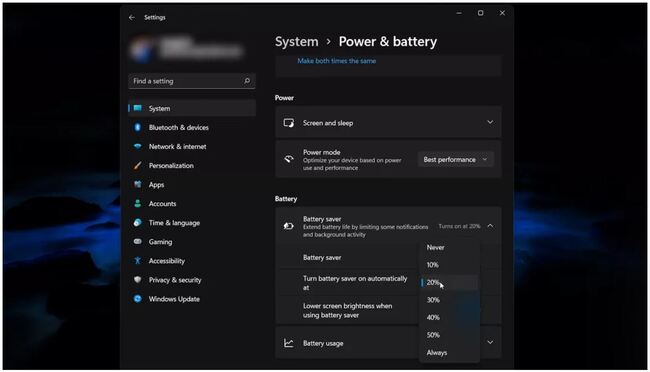This screenshot has height=372, width=650.
Task: Click the Accounts person icon
Action: [x=138, y=204]
